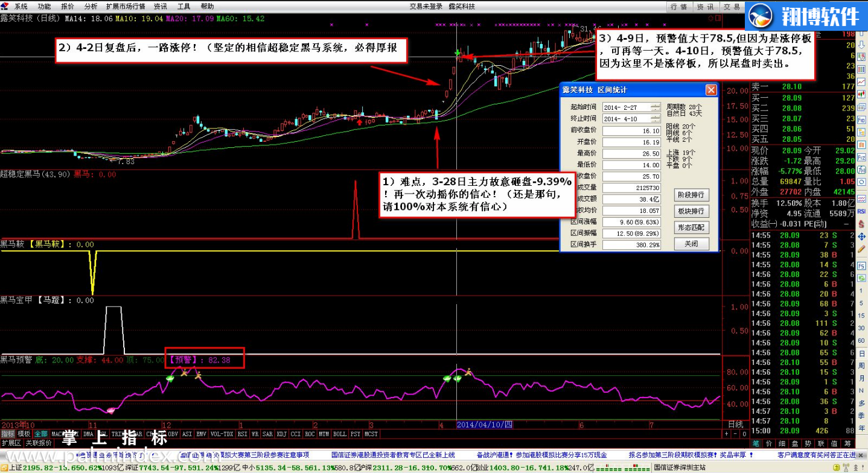The image size is (868, 473).
Task: Open the 功能 menu
Action: [x=44, y=6]
